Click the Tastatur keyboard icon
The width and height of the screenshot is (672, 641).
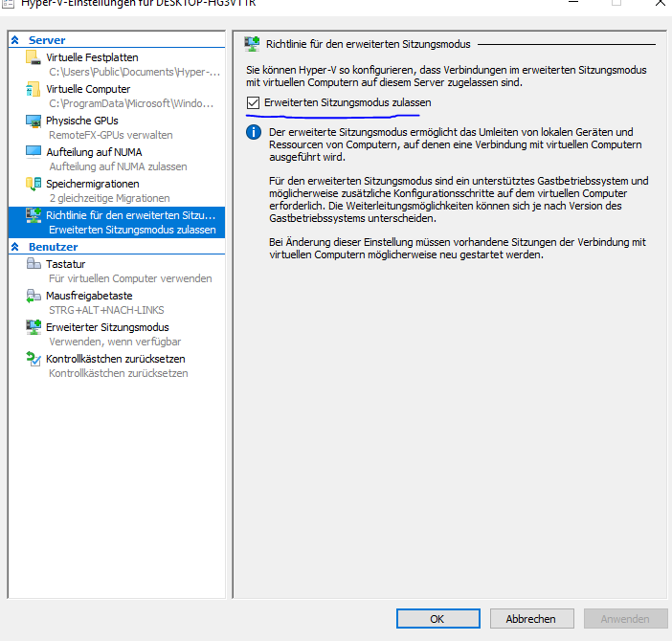tap(33, 264)
